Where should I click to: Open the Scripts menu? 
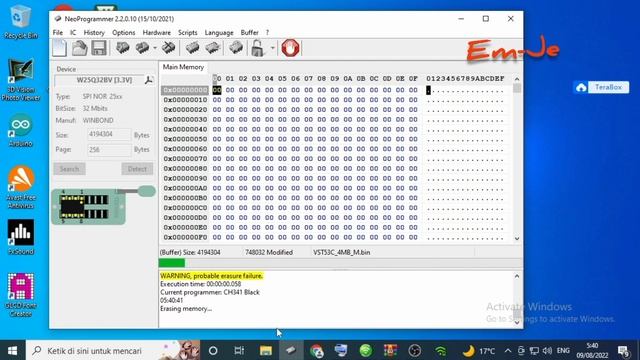pos(188,33)
